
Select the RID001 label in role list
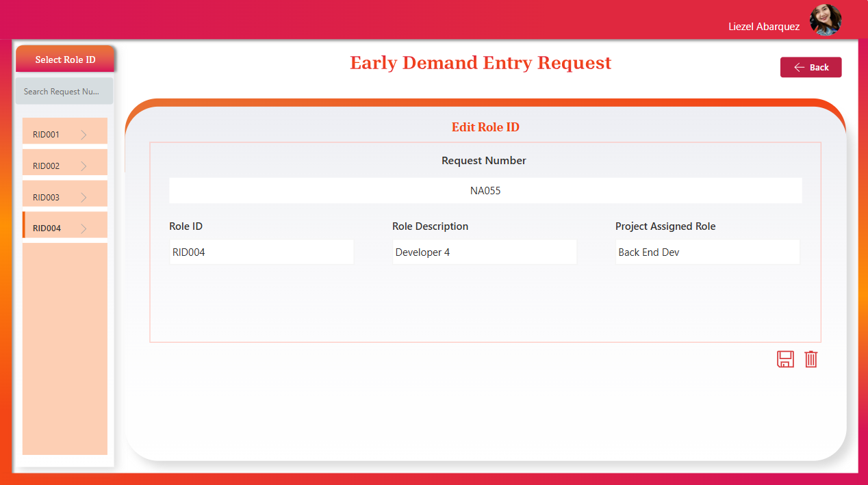pos(46,135)
